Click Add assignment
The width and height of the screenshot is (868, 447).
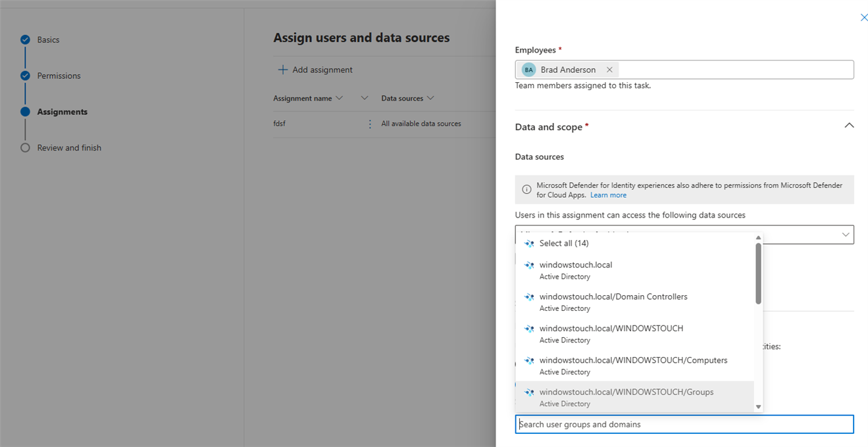tap(315, 70)
